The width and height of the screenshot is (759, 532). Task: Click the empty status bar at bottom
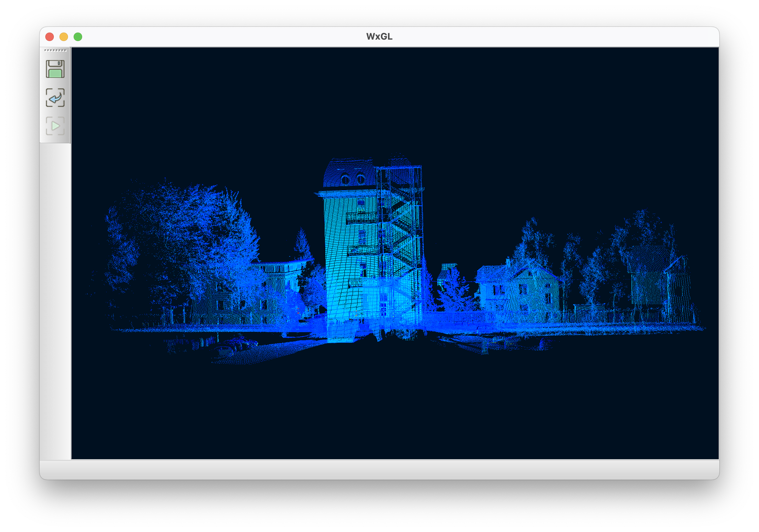pos(379,469)
